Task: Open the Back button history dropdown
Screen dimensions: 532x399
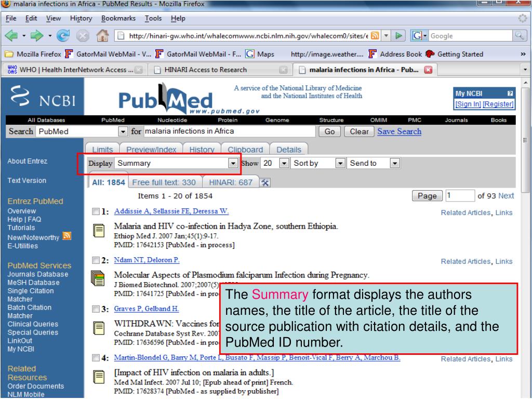Action: coord(24,36)
